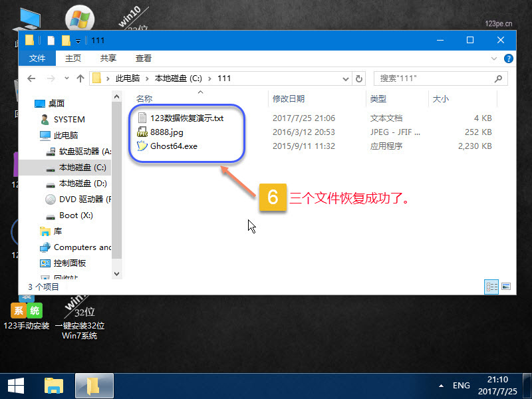Select 本地磁盘 (D:) in navigation pane

point(82,183)
